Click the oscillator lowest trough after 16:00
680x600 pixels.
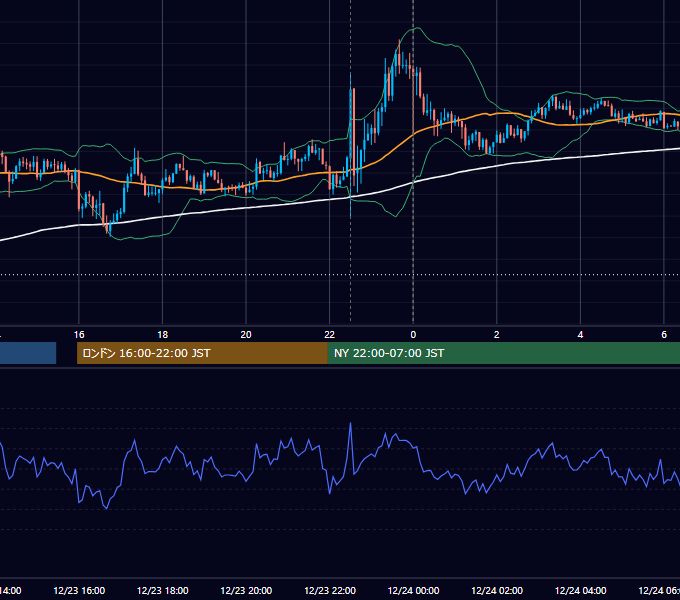pyautogui.click(x=107, y=508)
